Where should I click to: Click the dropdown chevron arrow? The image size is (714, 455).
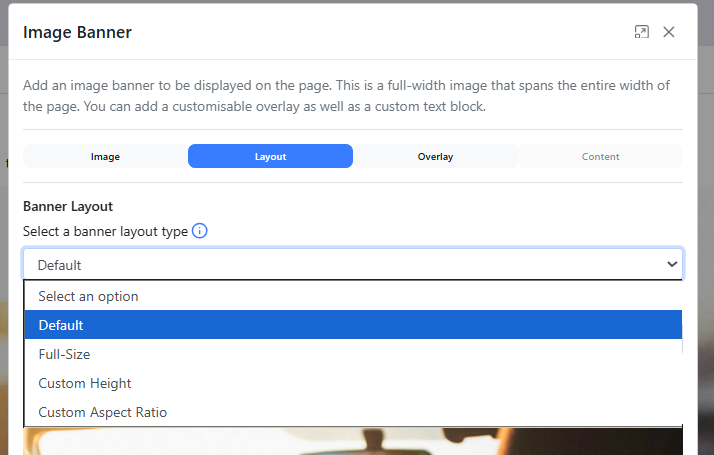[x=672, y=264]
